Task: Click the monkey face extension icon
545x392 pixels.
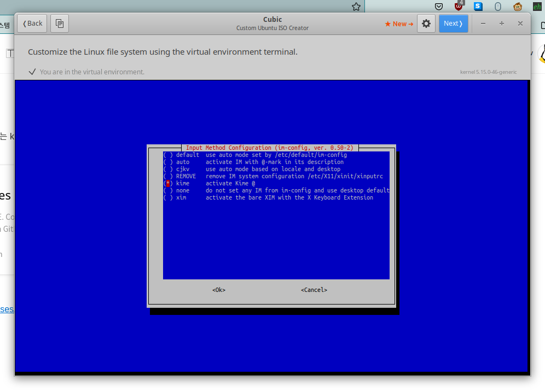Action: pyautogui.click(x=518, y=7)
